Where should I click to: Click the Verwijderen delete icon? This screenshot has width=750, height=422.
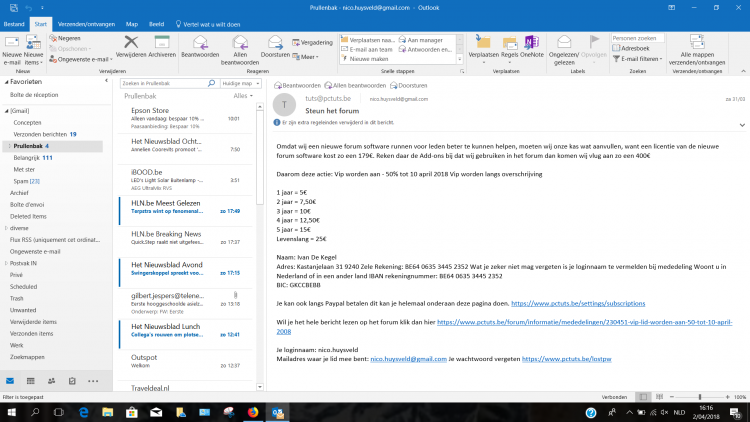click(130, 45)
